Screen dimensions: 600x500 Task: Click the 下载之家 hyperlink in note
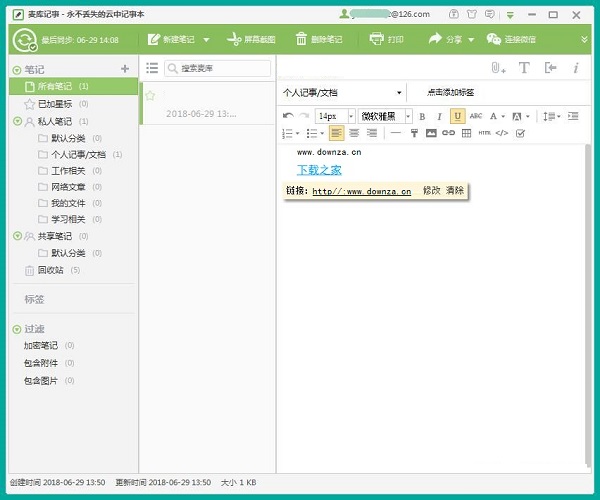click(319, 170)
